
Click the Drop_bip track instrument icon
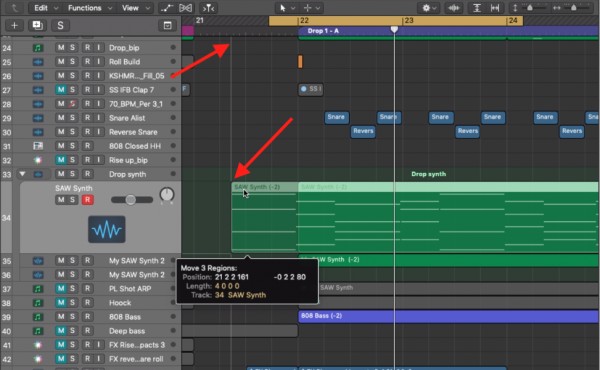tap(38, 48)
